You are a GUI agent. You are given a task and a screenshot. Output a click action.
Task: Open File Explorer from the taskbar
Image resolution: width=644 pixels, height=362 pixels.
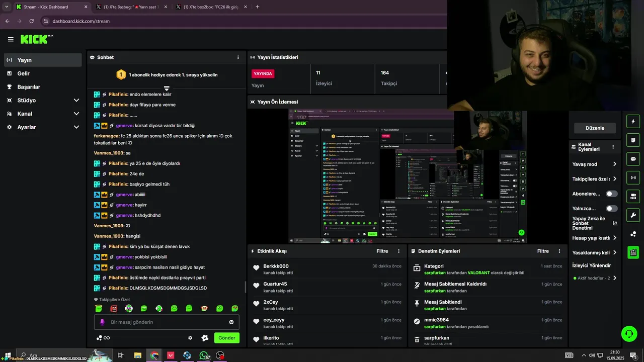[x=137, y=355]
